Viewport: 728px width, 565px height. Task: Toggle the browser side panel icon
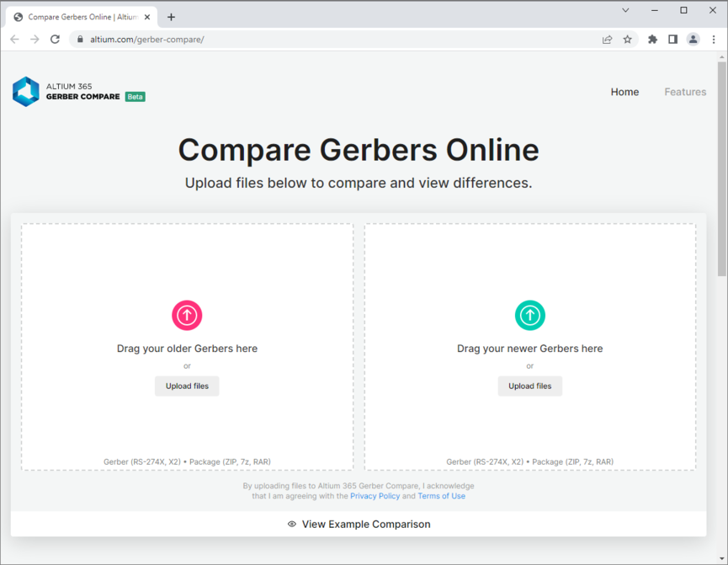pyautogui.click(x=672, y=39)
